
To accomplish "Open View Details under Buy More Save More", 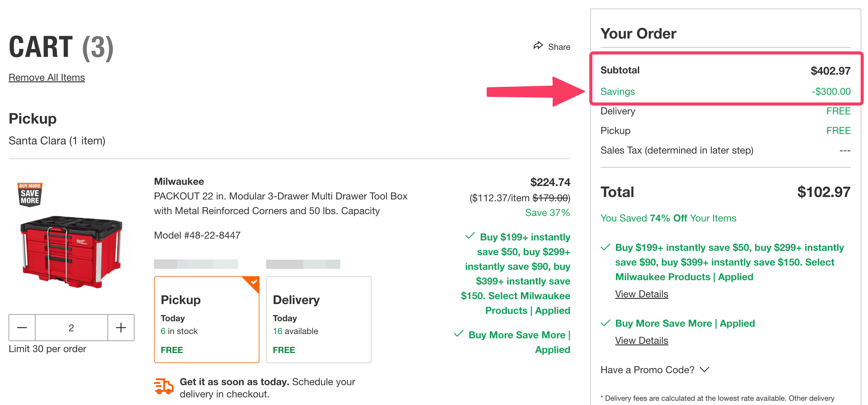I will coord(641,340).
